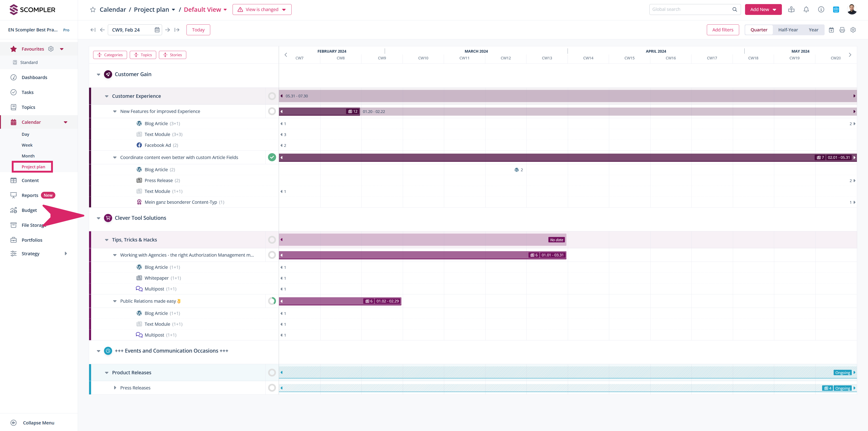Screen dimensions: 868x431
Task: Open calendar settings gear icon
Action: click(853, 30)
